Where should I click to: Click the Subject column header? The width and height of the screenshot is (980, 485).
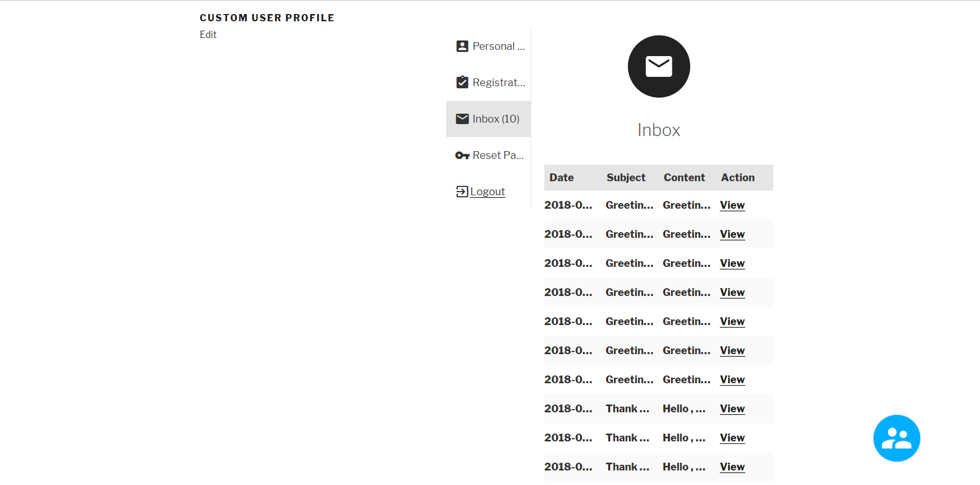click(626, 178)
